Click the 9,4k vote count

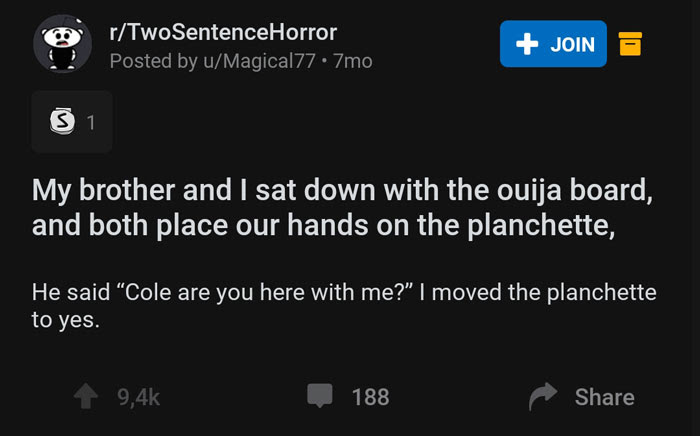(139, 397)
